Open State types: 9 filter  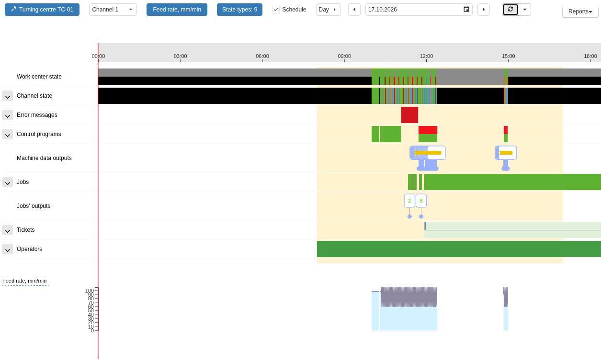pos(239,10)
